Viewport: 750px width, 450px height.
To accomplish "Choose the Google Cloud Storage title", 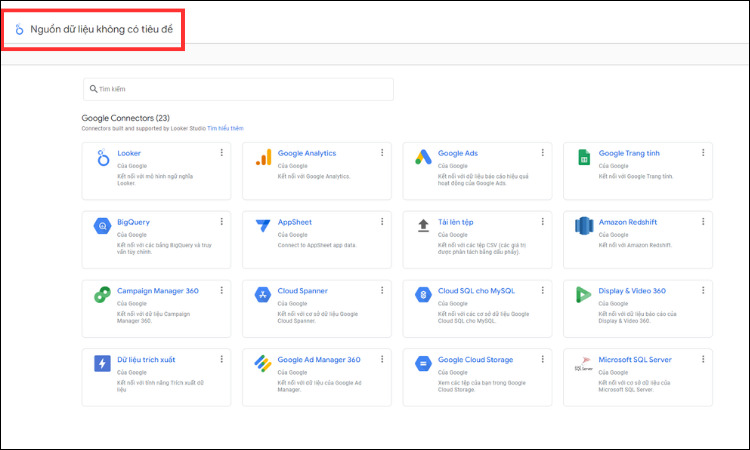I will [475, 360].
